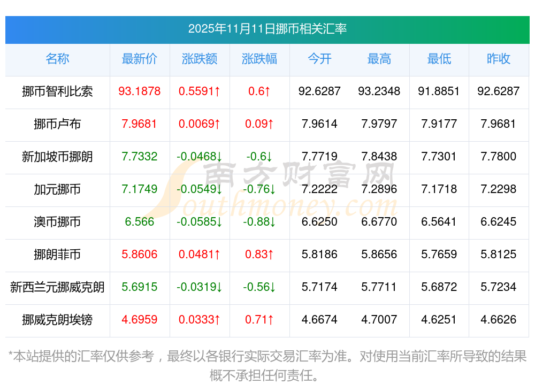The image size is (535, 392).
Task: Click previous close 4.6626
Action: [499, 319]
